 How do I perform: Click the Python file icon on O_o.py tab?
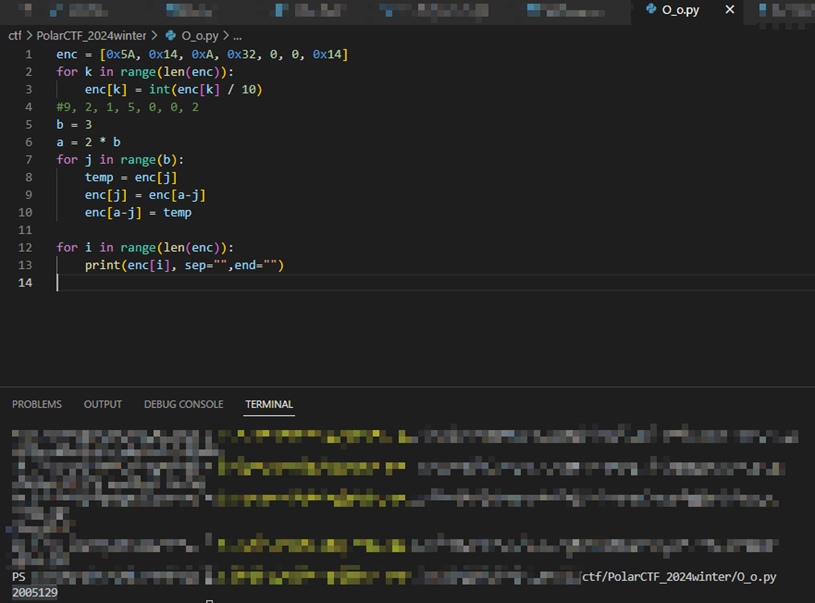pos(651,9)
